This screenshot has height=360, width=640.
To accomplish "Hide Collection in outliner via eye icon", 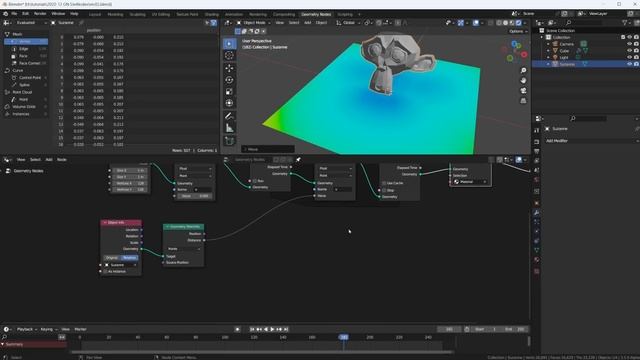I will click(629, 37).
